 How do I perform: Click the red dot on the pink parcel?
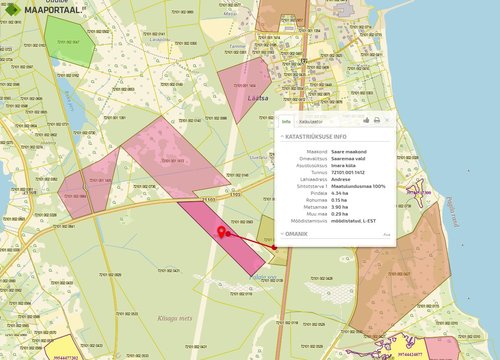[228, 234]
